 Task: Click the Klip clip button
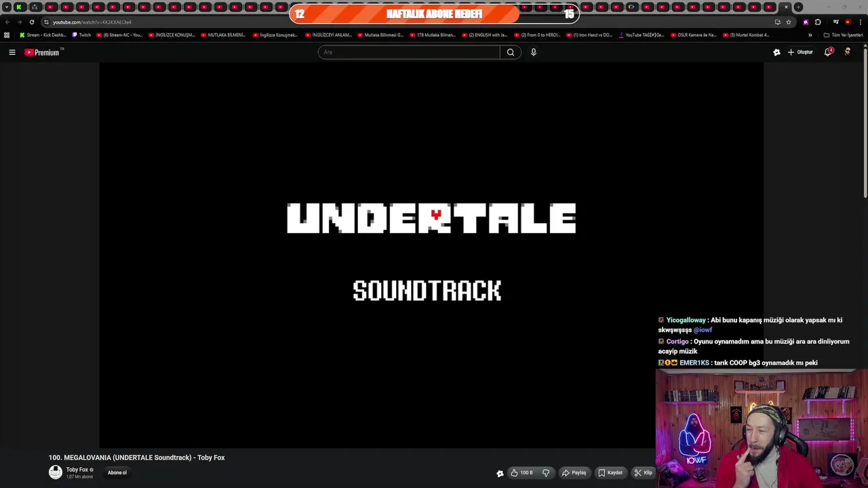pos(643,472)
